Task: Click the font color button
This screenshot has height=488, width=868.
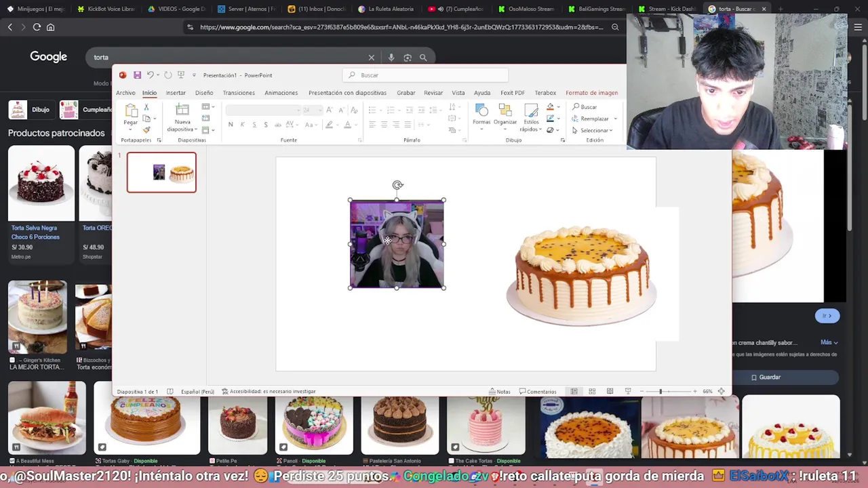Action: 347,125
